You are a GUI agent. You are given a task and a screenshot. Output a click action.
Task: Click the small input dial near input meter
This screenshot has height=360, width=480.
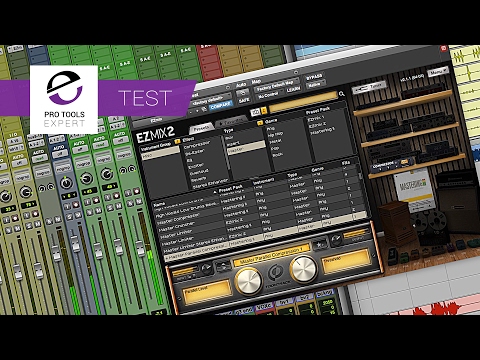[206, 268]
